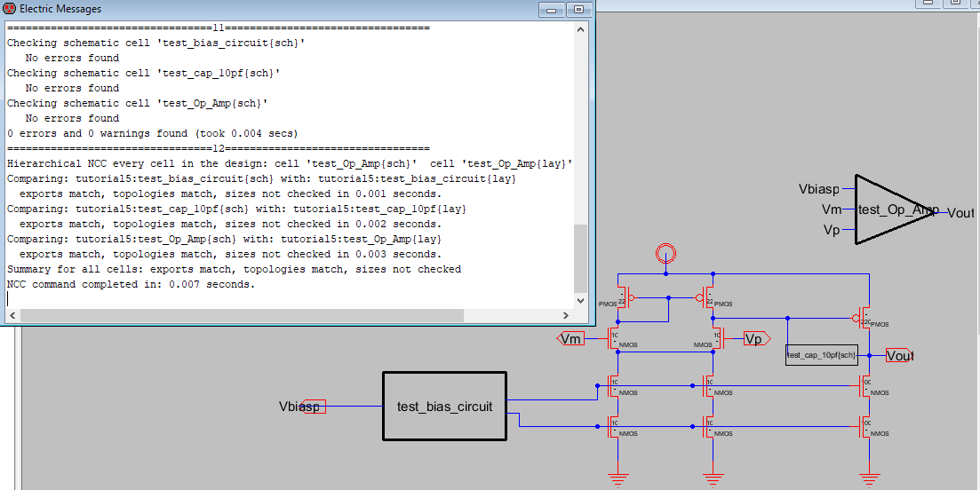Select the test_bias_circuit block
This screenshot has width=980, height=490.
click(443, 407)
